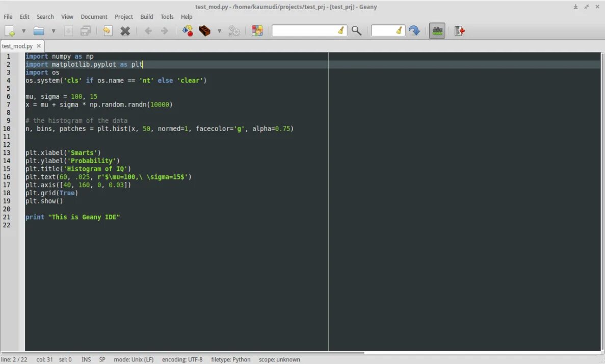Close the current file with the X toolbar icon

tap(125, 31)
